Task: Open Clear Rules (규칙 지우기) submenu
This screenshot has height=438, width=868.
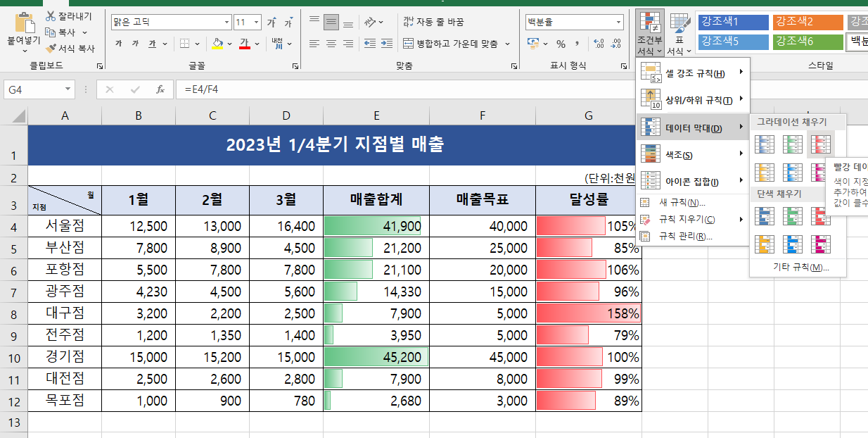Action: click(693, 219)
